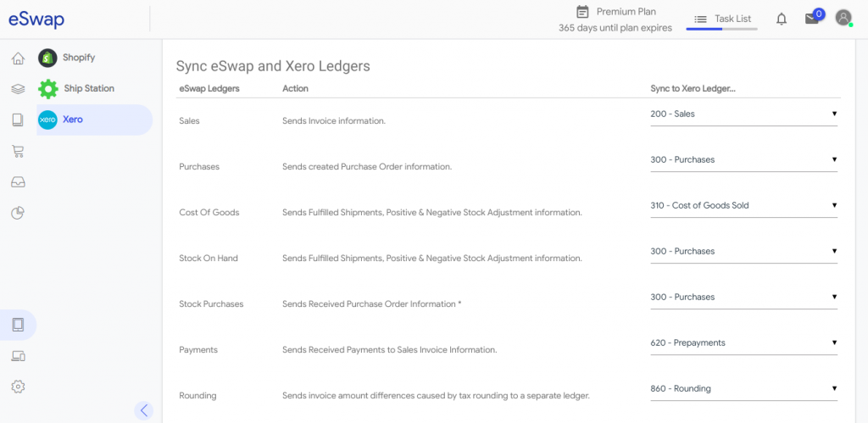
Task: Open the mail envelope messages icon
Action: 812,19
